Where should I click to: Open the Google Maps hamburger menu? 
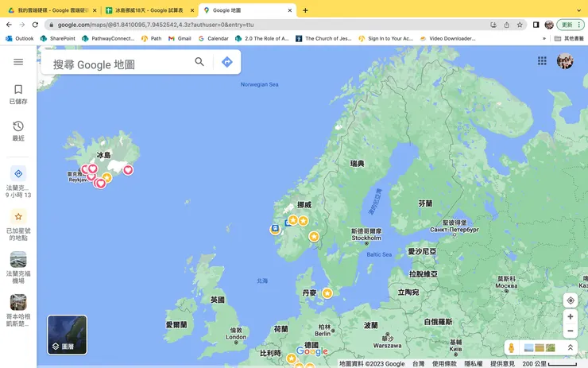click(18, 62)
